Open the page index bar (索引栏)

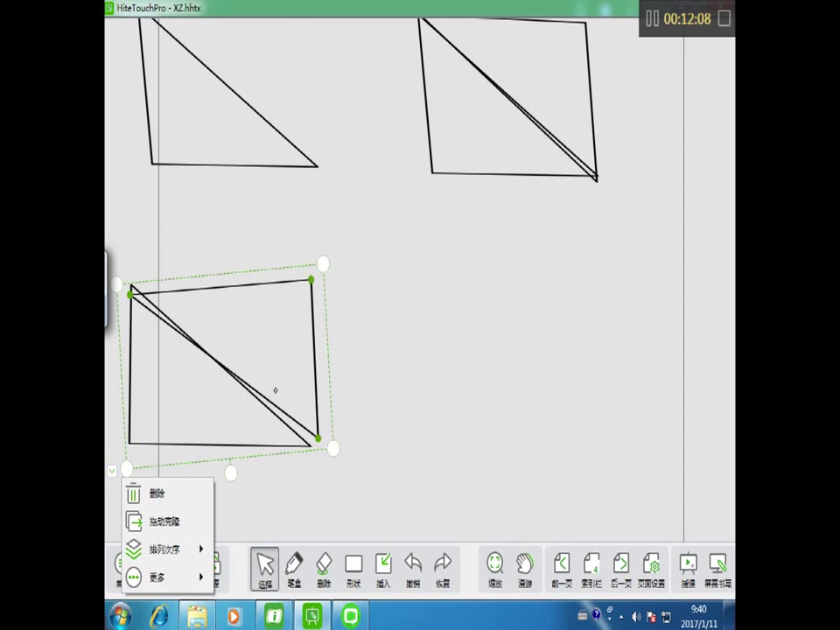pyautogui.click(x=591, y=567)
